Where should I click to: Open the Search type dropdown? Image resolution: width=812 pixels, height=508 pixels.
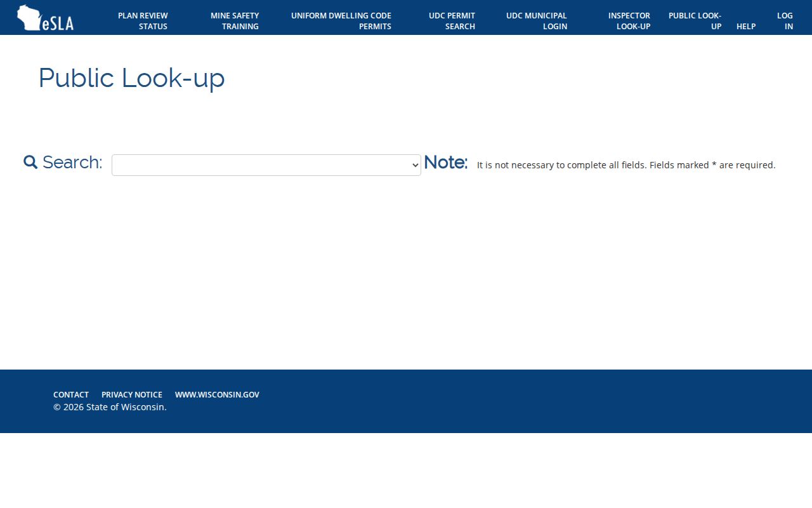pos(266,165)
